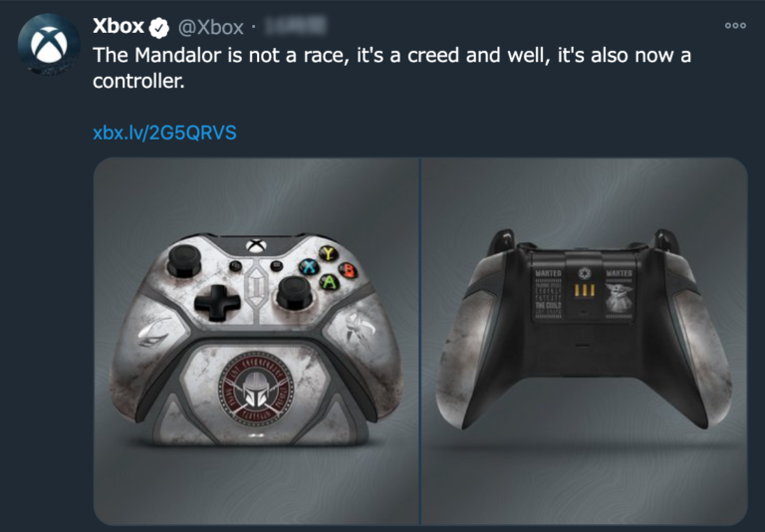
Task: Click the blurred tweet timestamp
Action: click(x=295, y=27)
